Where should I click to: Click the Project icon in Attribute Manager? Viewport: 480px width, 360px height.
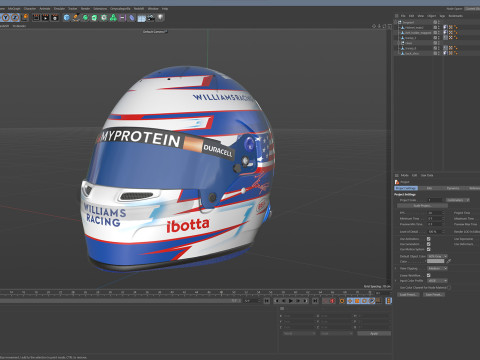pyautogui.click(x=397, y=182)
